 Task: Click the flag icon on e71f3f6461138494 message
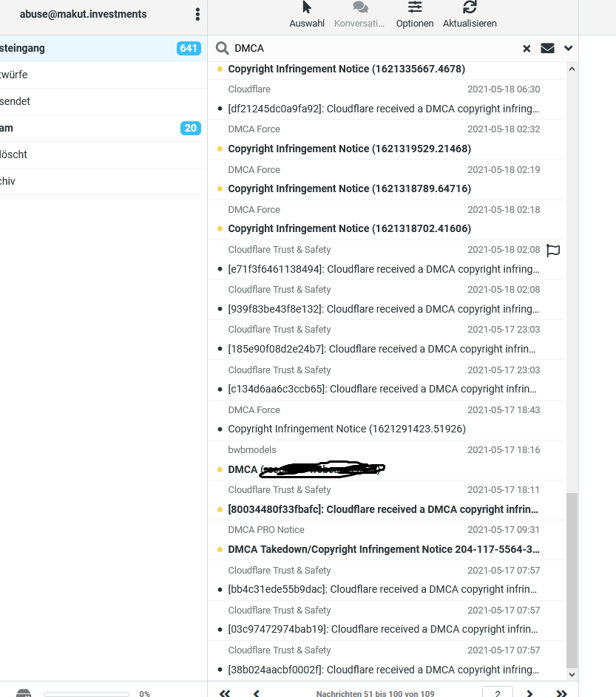pyautogui.click(x=553, y=251)
